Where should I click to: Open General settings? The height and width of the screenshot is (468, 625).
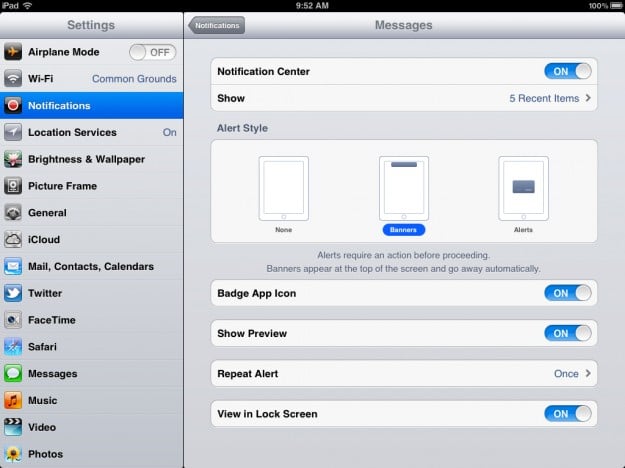coord(92,212)
